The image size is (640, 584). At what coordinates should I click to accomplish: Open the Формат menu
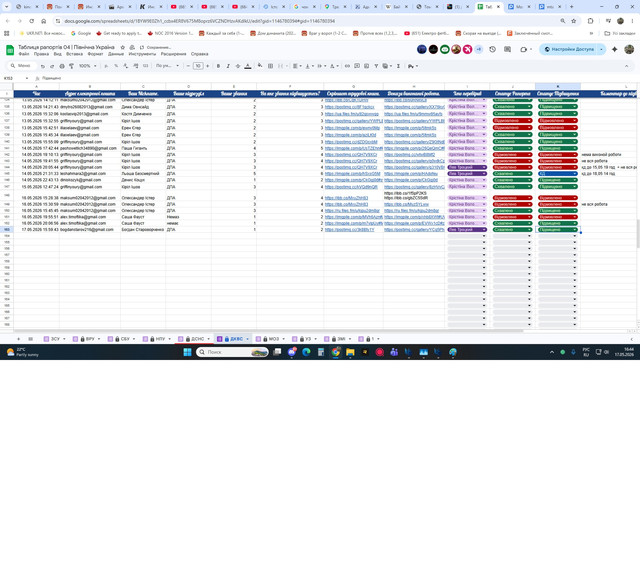(x=96, y=54)
